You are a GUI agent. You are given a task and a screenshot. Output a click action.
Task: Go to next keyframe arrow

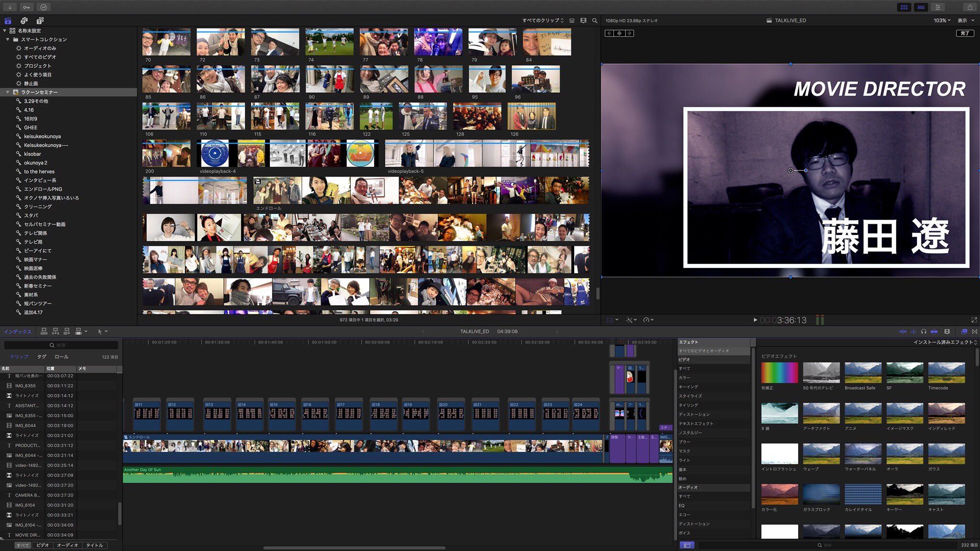tap(630, 33)
